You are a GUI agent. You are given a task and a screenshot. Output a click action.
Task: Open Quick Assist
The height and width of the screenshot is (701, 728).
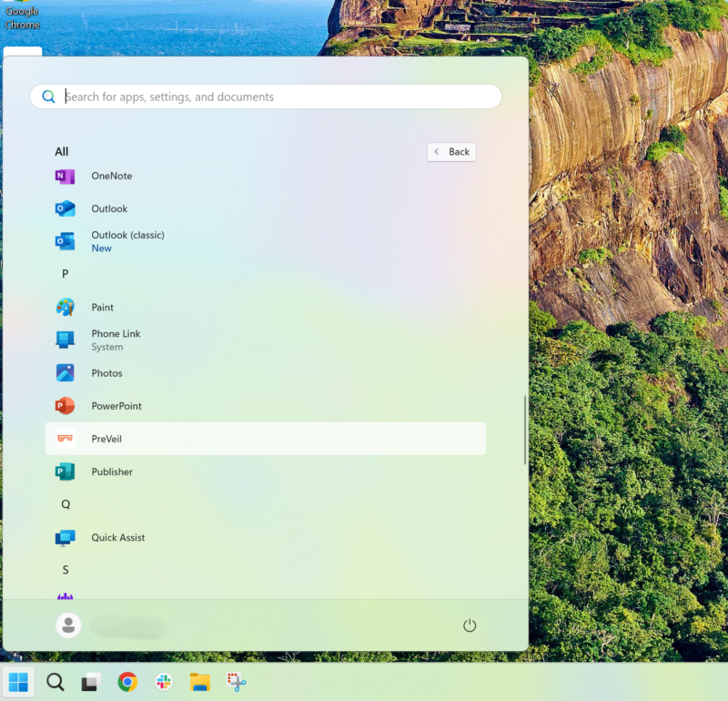point(117,537)
